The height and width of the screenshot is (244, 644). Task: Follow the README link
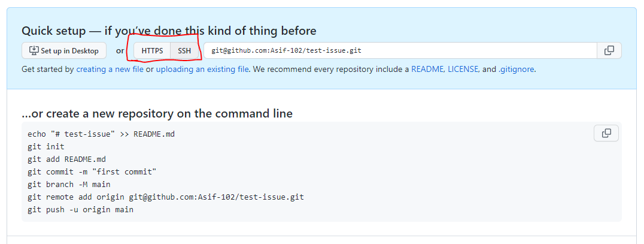(427, 70)
